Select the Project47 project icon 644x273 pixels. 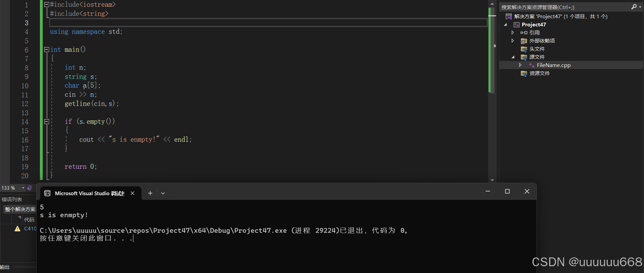(x=516, y=25)
